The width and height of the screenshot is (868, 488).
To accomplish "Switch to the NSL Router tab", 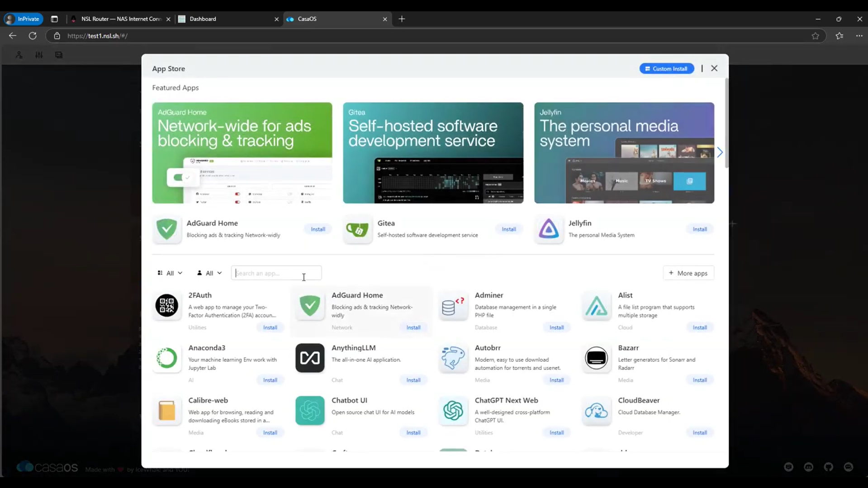I will [120, 19].
